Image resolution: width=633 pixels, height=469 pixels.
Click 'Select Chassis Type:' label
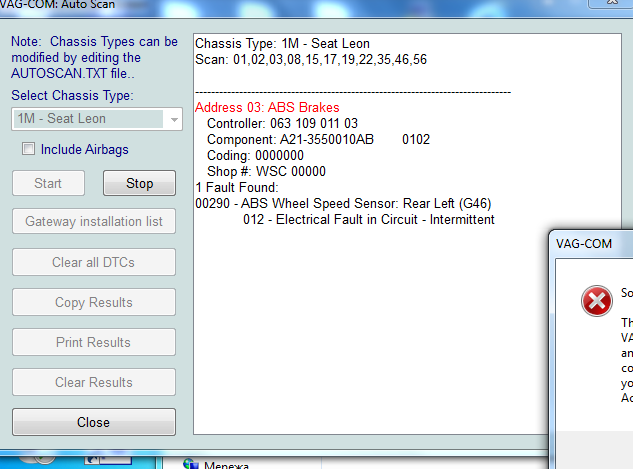coord(72,95)
